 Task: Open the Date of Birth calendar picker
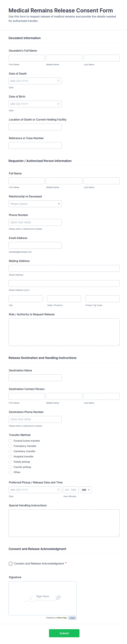[58, 104]
